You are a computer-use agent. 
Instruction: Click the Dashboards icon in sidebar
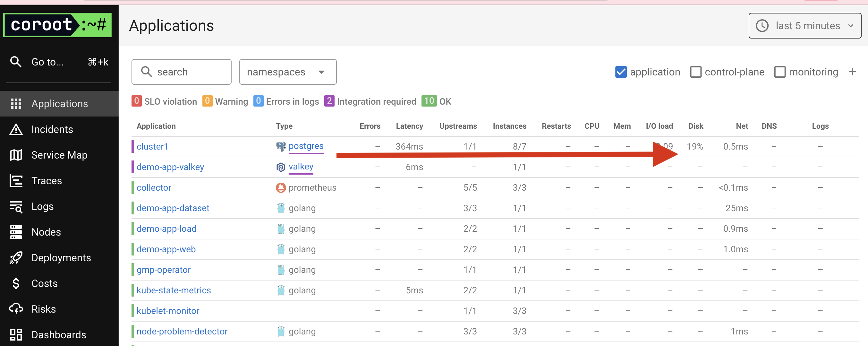pyautogui.click(x=16, y=334)
